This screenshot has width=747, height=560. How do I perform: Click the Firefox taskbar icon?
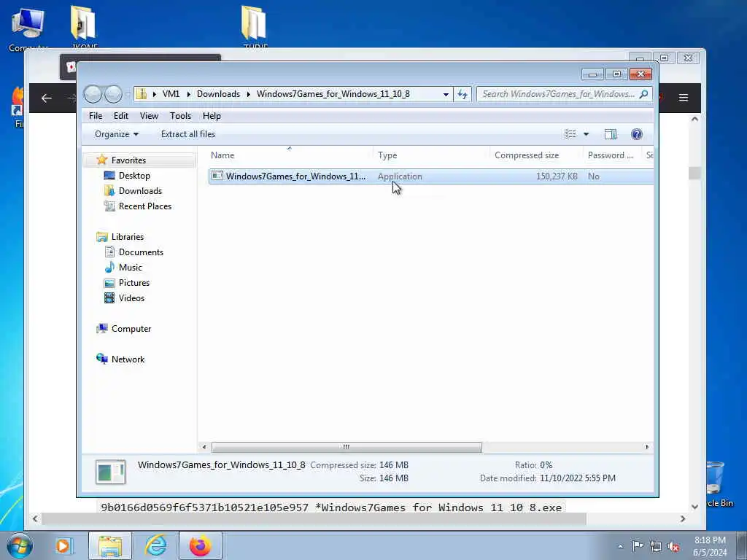coord(201,545)
